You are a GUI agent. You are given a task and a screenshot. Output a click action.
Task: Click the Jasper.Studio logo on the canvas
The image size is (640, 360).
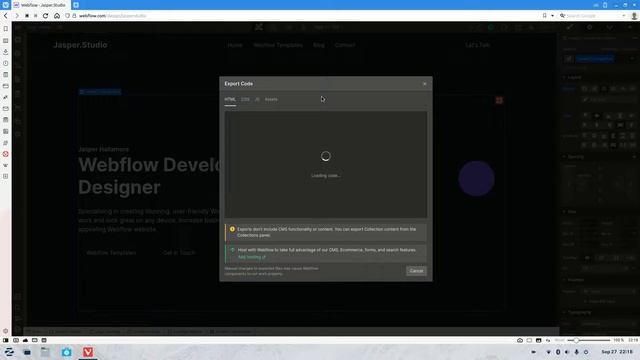click(80, 45)
